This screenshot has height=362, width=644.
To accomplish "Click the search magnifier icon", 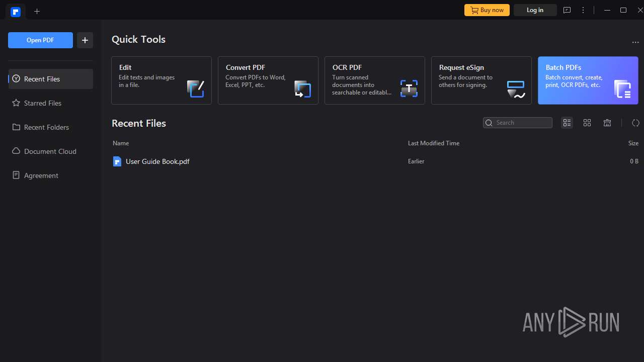I will (489, 123).
